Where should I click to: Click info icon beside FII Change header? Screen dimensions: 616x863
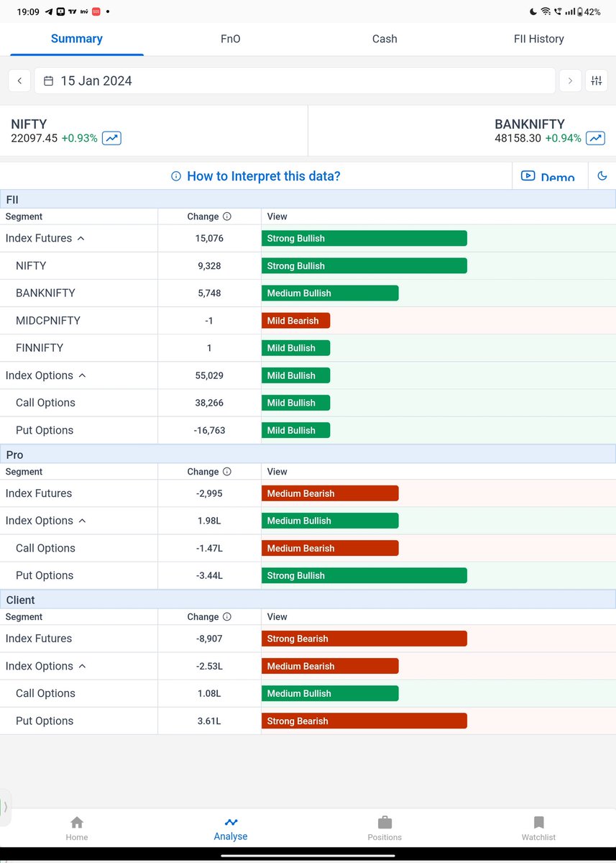pos(227,216)
